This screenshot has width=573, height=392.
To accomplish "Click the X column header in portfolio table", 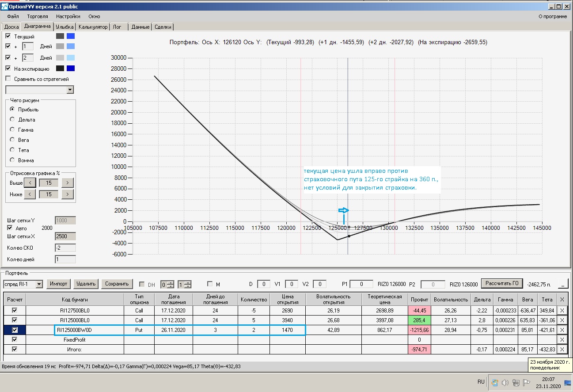I will pos(562,299).
